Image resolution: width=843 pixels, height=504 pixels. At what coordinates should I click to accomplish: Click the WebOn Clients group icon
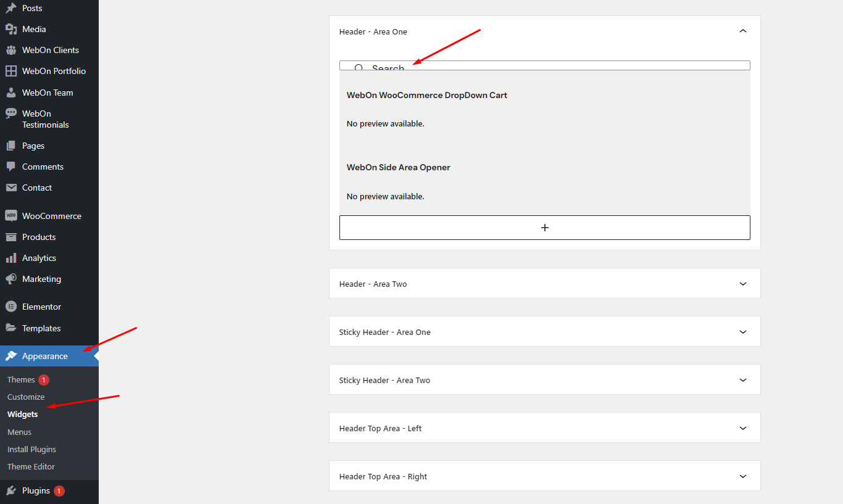click(x=11, y=50)
